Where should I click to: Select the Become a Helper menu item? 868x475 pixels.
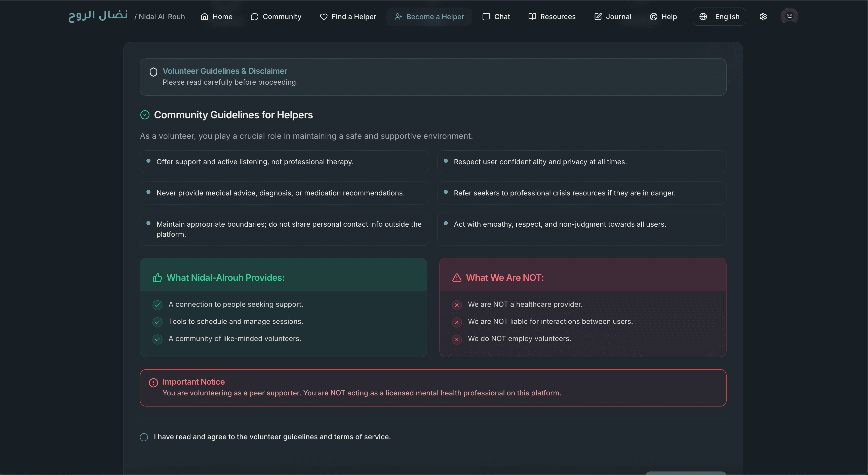(429, 17)
